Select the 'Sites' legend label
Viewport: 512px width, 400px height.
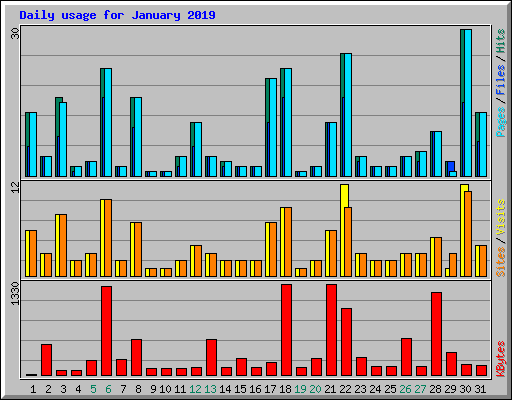point(500,262)
